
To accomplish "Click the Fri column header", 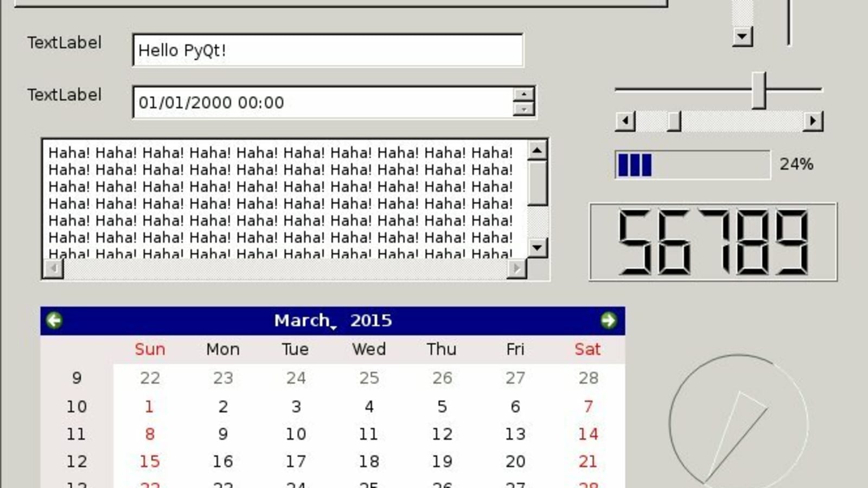I will point(515,349).
